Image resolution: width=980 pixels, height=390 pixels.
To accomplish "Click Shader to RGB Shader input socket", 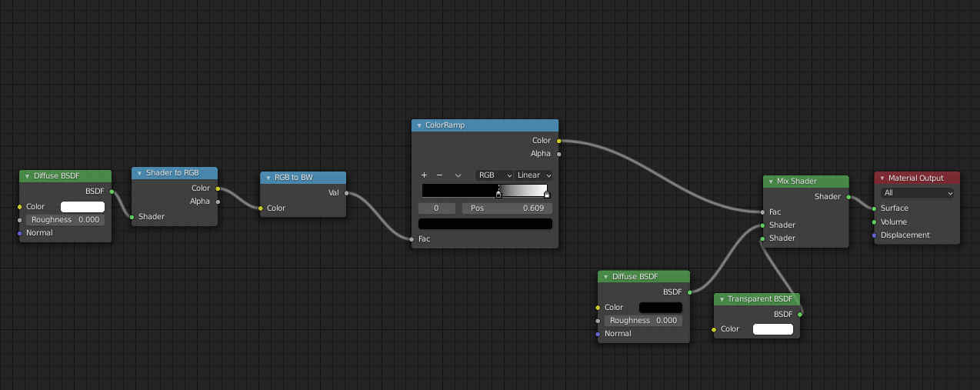I will [132, 217].
